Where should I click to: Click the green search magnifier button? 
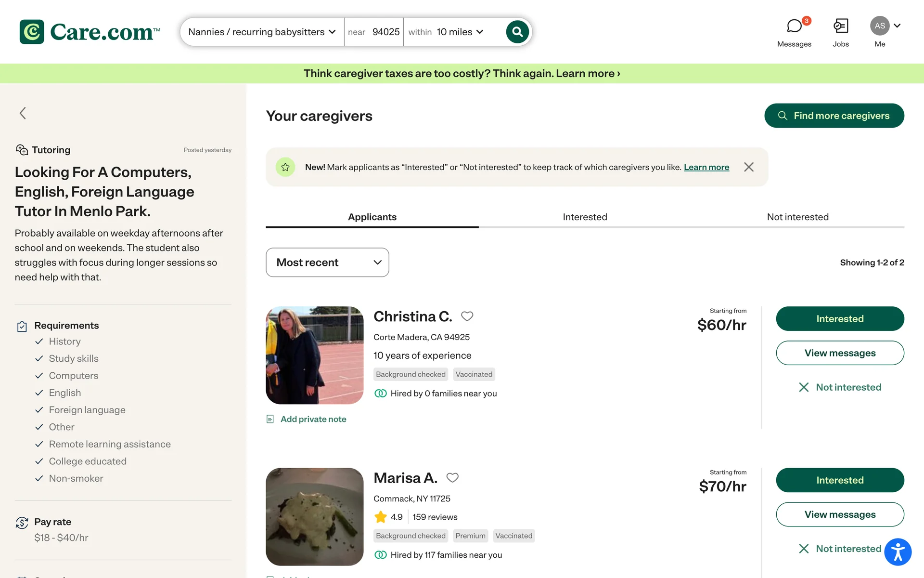click(517, 32)
